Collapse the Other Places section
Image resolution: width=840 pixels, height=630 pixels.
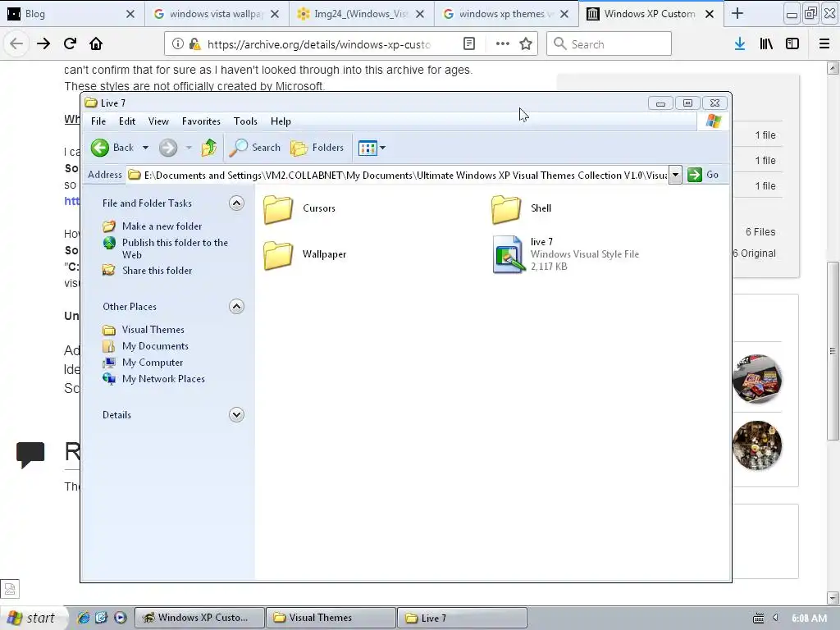click(x=236, y=307)
